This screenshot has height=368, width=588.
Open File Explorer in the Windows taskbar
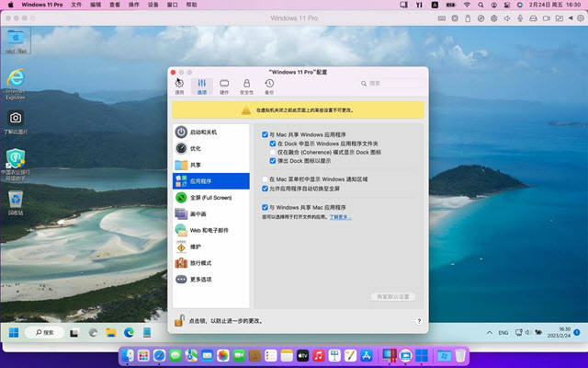[x=110, y=333]
